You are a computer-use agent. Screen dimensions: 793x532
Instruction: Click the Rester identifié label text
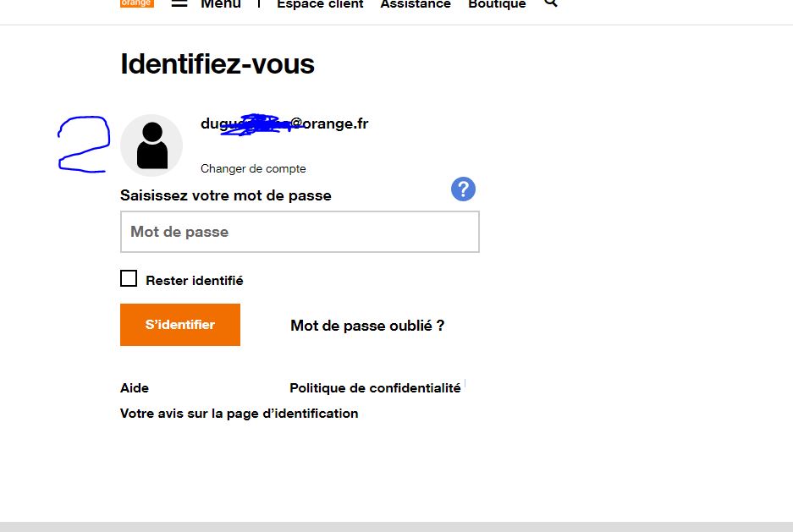tap(194, 280)
